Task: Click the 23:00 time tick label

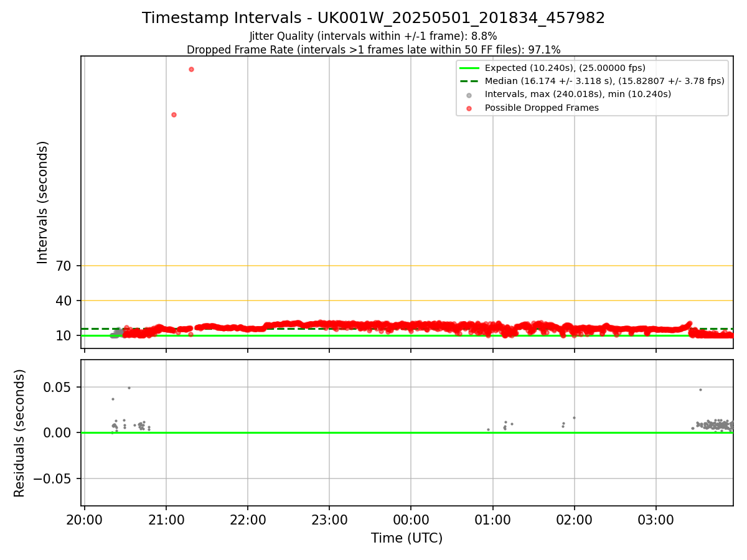Action: [x=329, y=520]
